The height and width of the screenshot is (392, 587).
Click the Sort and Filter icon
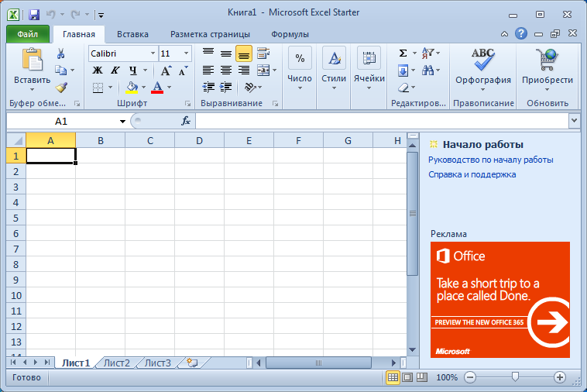point(428,53)
